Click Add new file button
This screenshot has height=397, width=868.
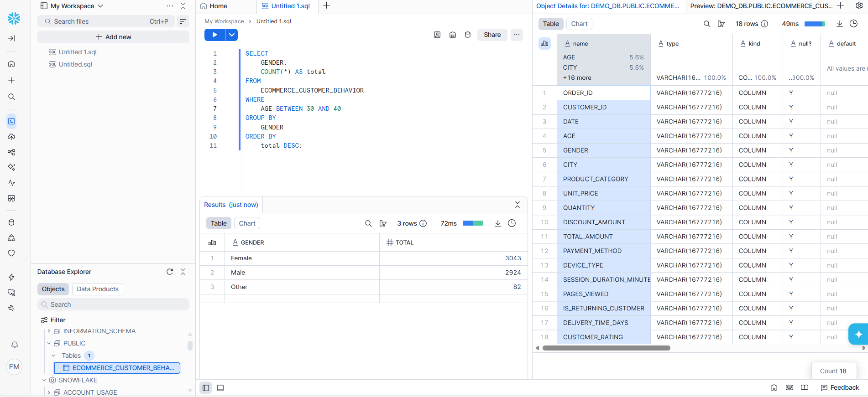[x=113, y=37]
